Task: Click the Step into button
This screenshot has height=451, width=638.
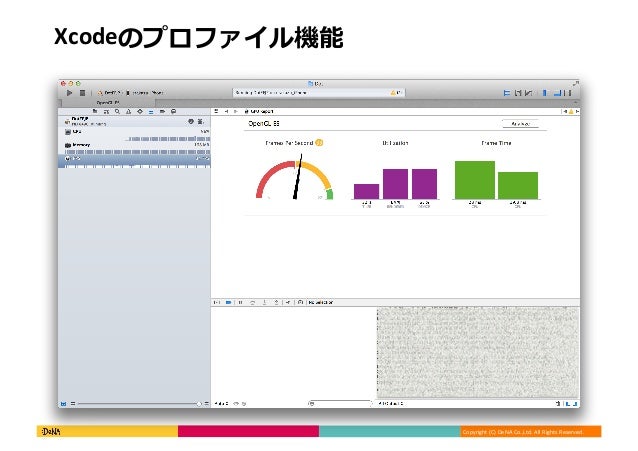Action: (x=264, y=302)
